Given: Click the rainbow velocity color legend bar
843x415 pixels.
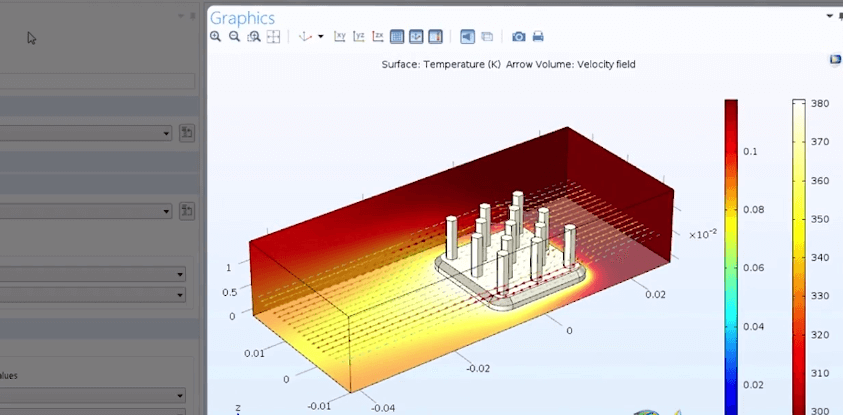Looking at the screenshot, I should (731, 250).
